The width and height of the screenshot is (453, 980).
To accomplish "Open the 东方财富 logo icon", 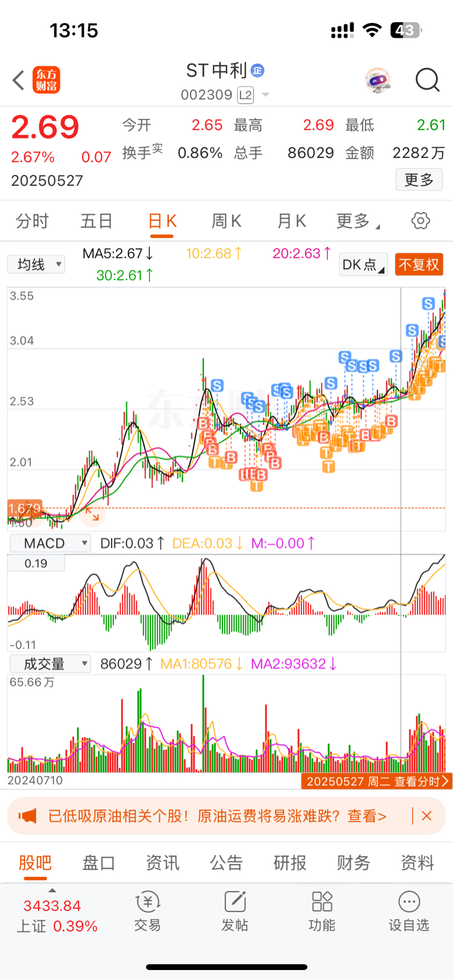I will (x=46, y=80).
